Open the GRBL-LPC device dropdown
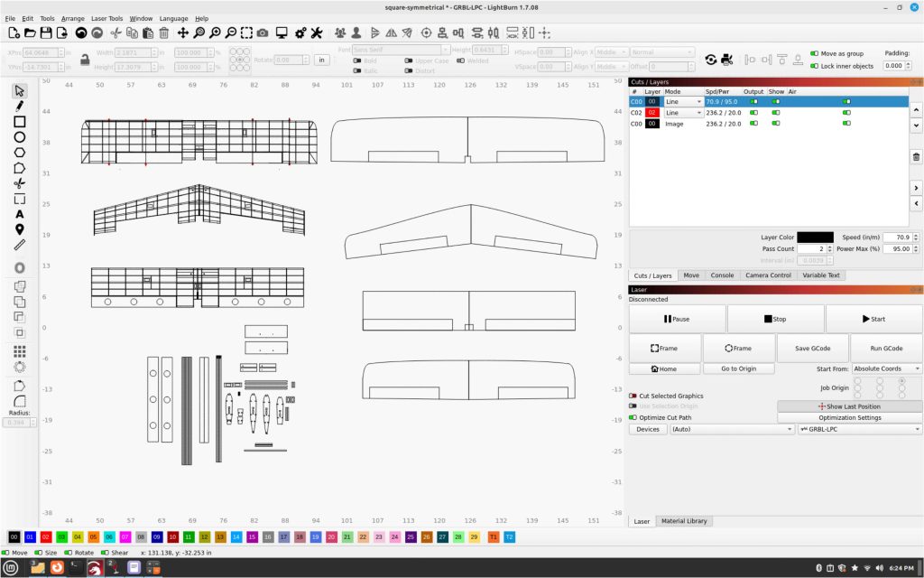924x578 pixels. click(x=858, y=430)
